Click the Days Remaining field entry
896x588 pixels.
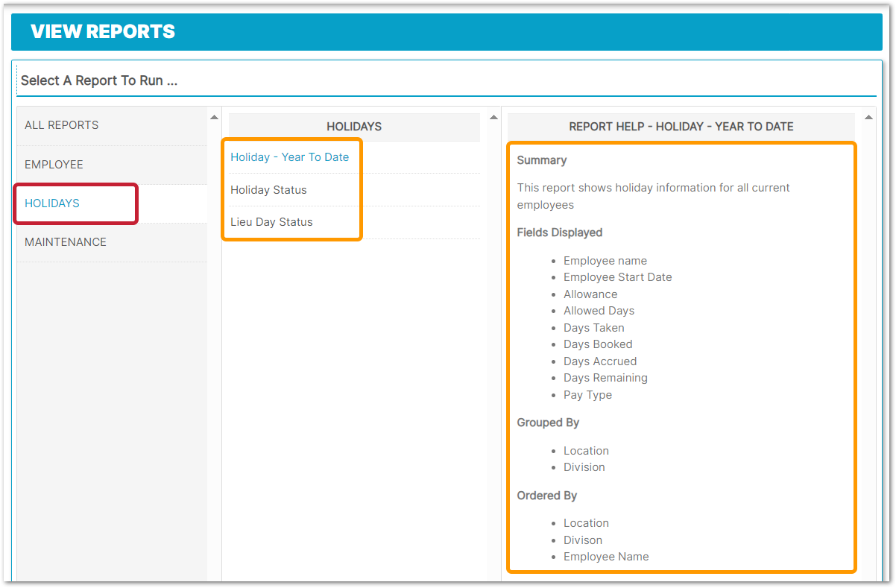[x=605, y=378]
